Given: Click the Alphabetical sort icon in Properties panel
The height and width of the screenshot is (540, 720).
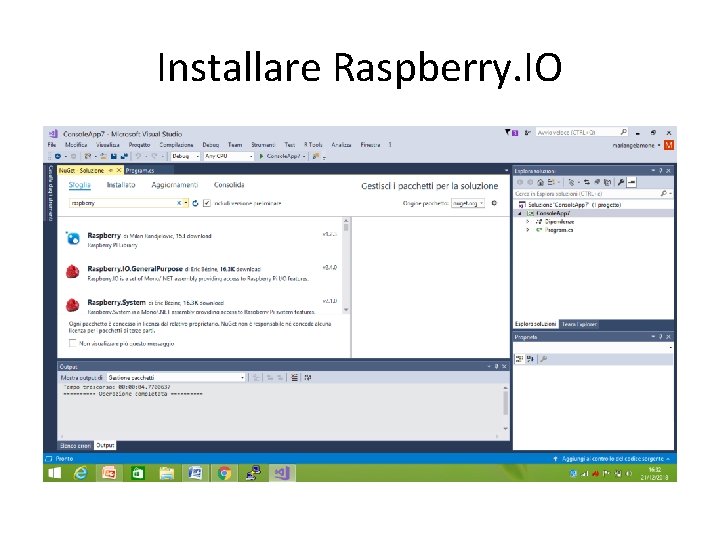Looking at the screenshot, I should (x=530, y=359).
